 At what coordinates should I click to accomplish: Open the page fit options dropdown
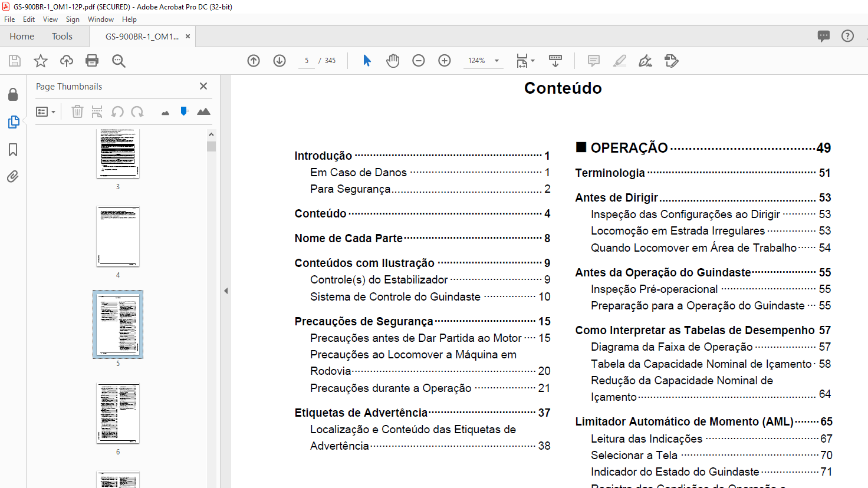pos(525,61)
